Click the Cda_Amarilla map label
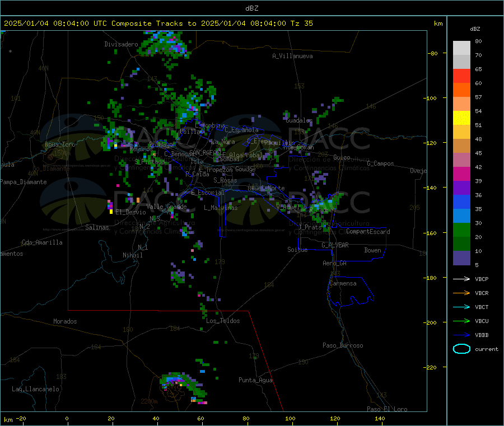The height and width of the screenshot is (426, 504). click(x=42, y=242)
